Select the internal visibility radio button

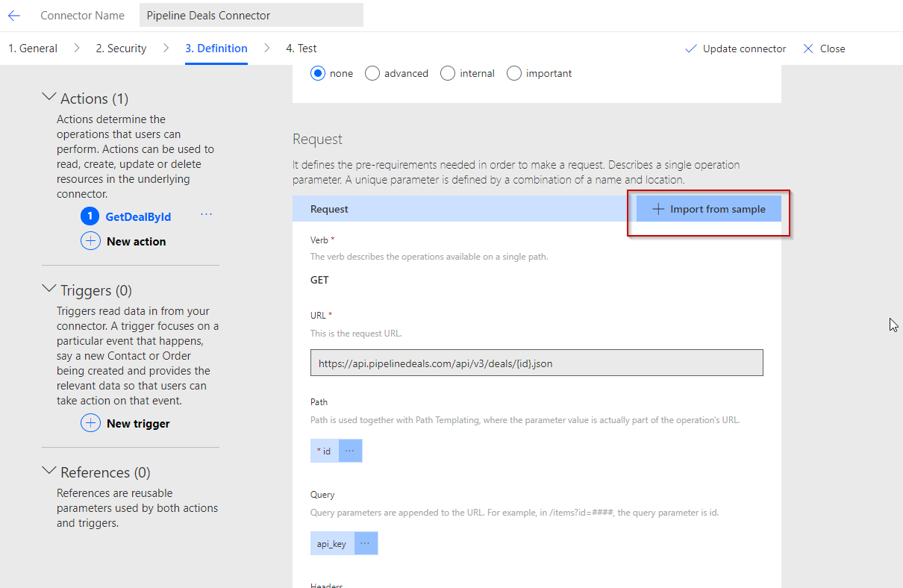point(448,73)
